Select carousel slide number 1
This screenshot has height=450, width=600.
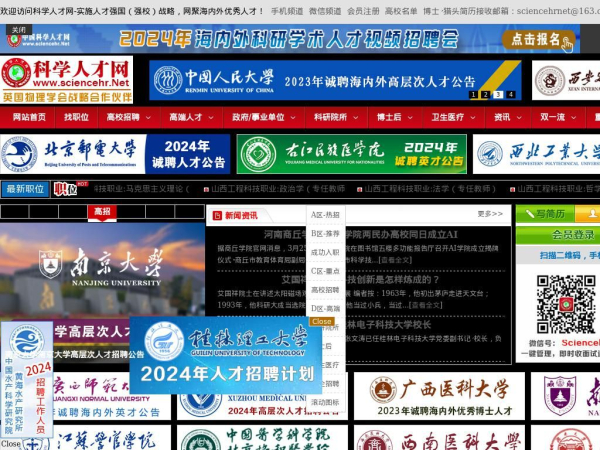(x=473, y=95)
